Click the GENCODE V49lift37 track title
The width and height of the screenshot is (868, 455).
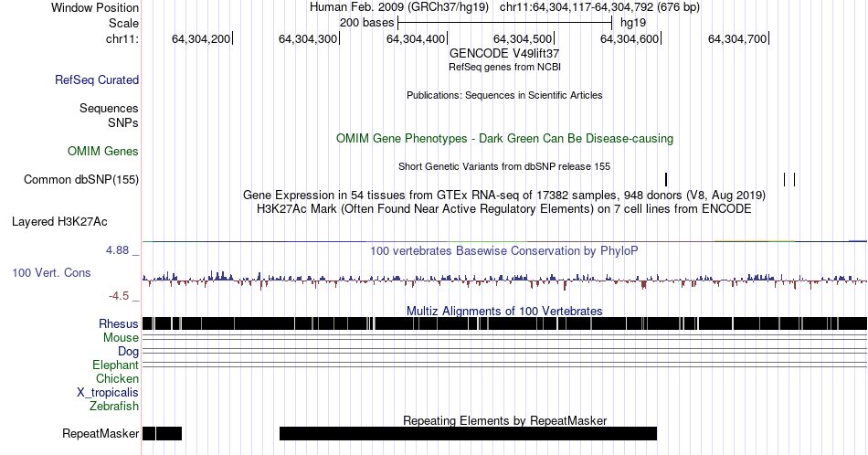[x=504, y=54]
